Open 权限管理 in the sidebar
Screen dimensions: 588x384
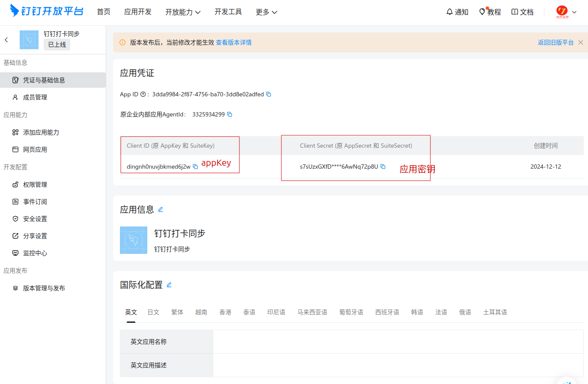click(x=35, y=185)
